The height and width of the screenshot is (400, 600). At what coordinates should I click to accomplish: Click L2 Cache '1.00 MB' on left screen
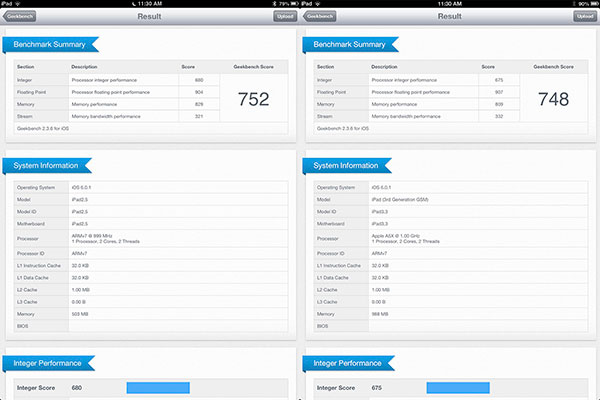pyautogui.click(x=81, y=290)
